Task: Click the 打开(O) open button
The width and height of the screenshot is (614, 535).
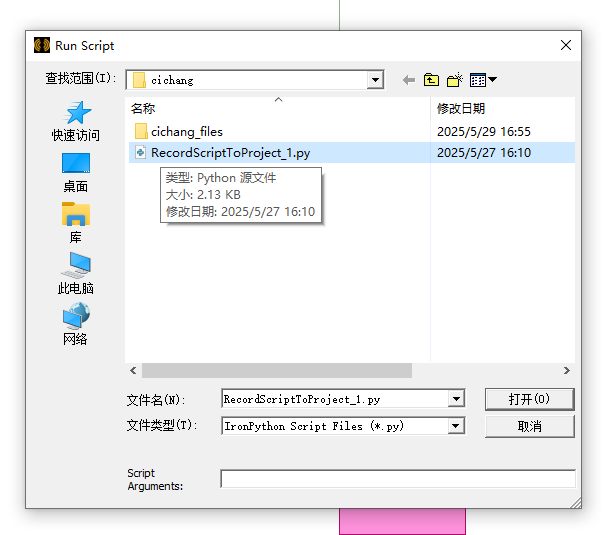Action: pos(529,399)
